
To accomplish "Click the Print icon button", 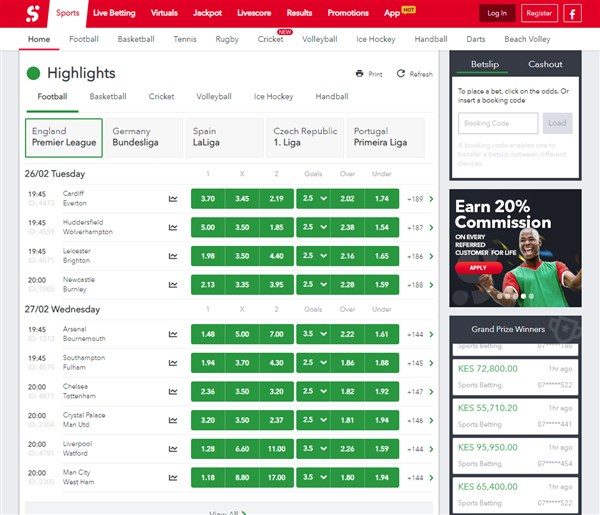I will (359, 73).
